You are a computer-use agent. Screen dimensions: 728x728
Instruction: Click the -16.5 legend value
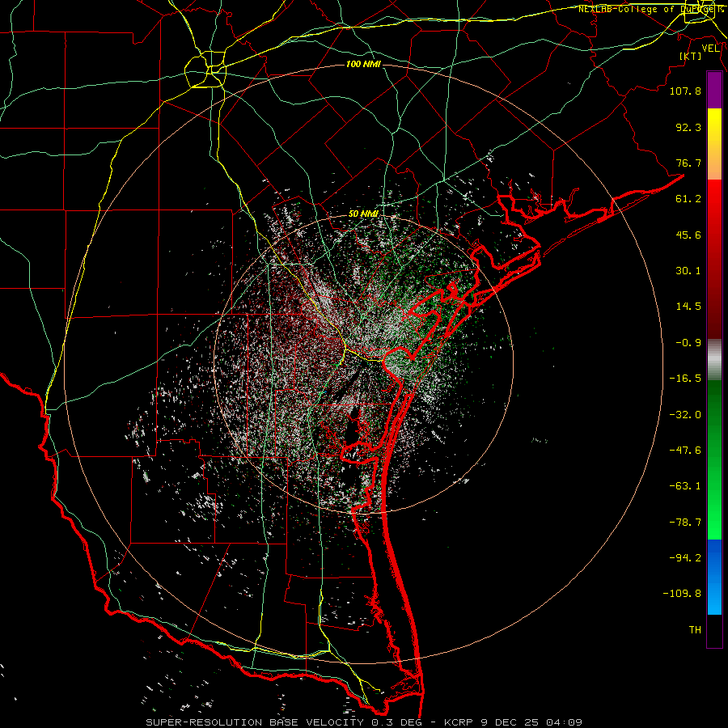[x=685, y=379]
